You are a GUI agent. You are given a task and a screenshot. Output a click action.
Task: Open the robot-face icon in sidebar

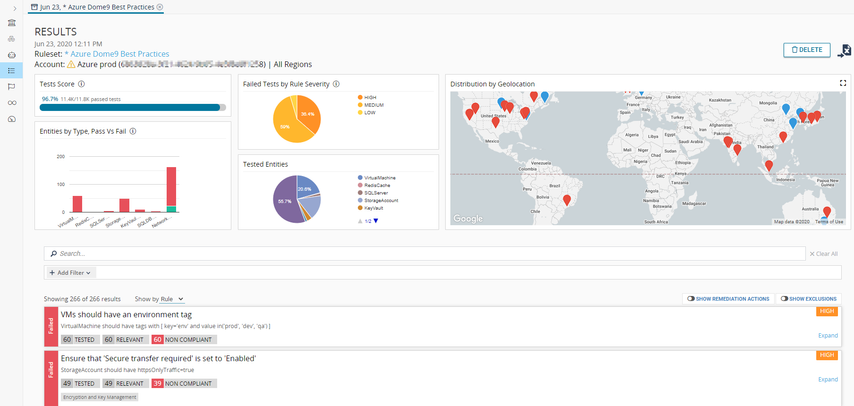11,55
